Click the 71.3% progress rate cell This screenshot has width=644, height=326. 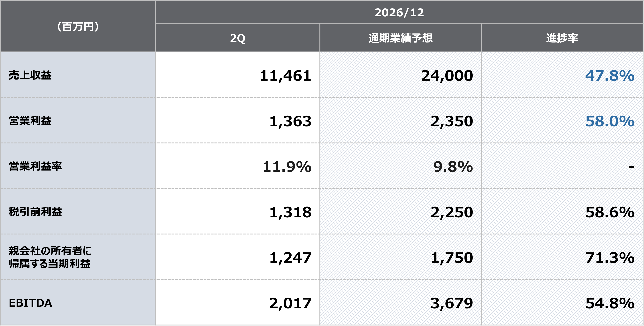tap(610, 258)
